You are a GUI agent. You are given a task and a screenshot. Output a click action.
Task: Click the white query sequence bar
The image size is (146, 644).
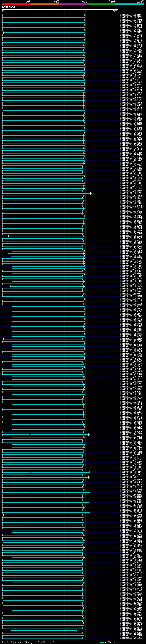pyautogui.click(x=60, y=10)
